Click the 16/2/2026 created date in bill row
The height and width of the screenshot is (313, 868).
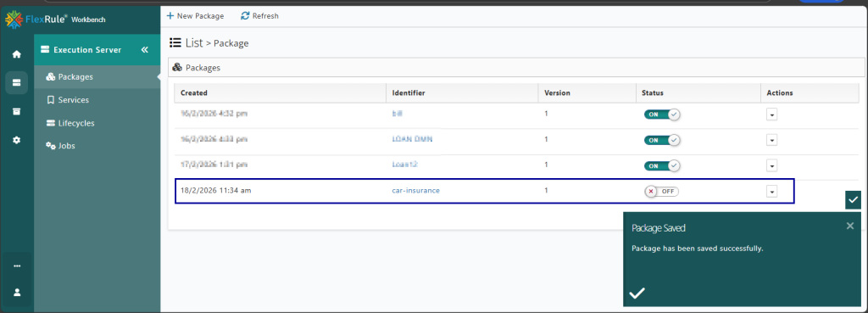pos(214,114)
